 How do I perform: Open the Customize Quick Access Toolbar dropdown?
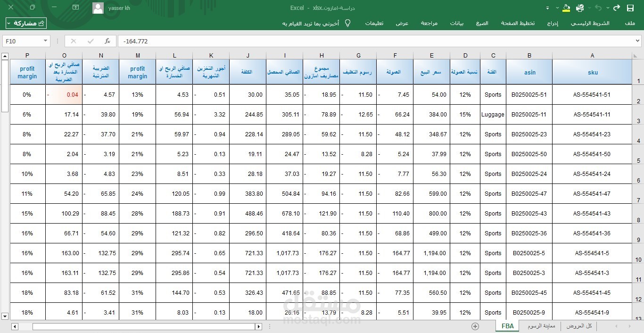point(547,8)
